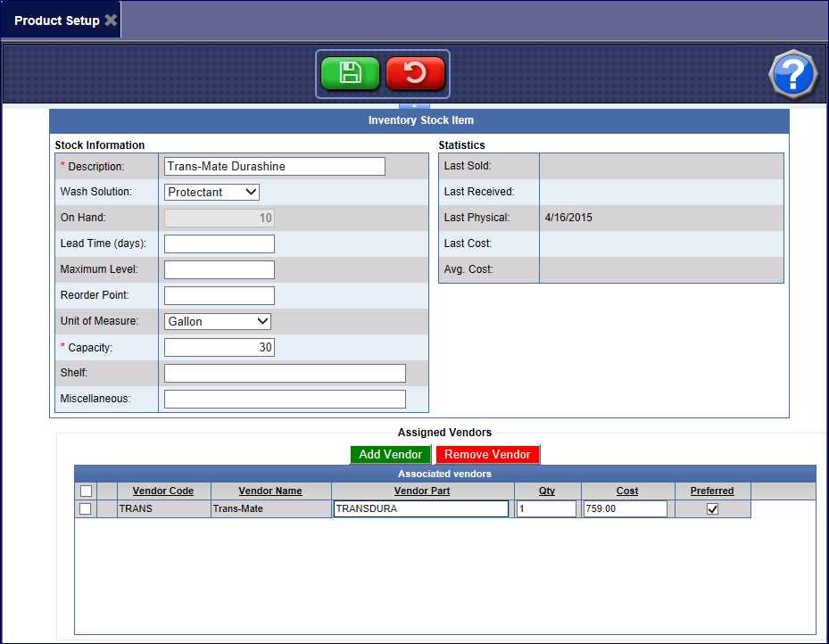Collapse the toolbar with small arrow handle

tap(414, 105)
